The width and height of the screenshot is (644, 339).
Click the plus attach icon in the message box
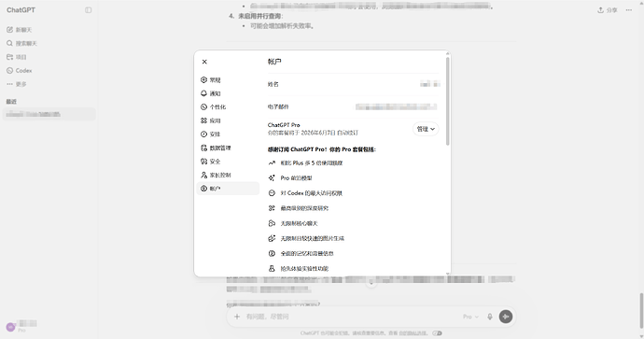coord(236,317)
